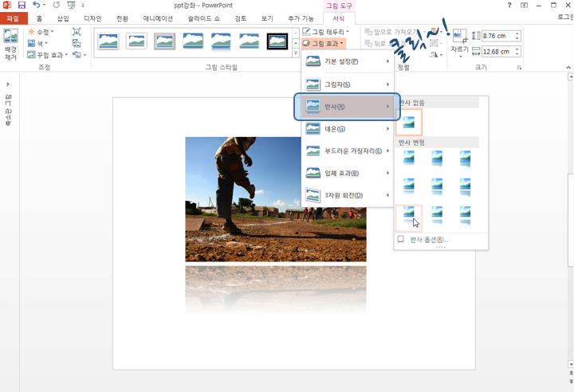Switch to the 삽입 tab

point(63,18)
